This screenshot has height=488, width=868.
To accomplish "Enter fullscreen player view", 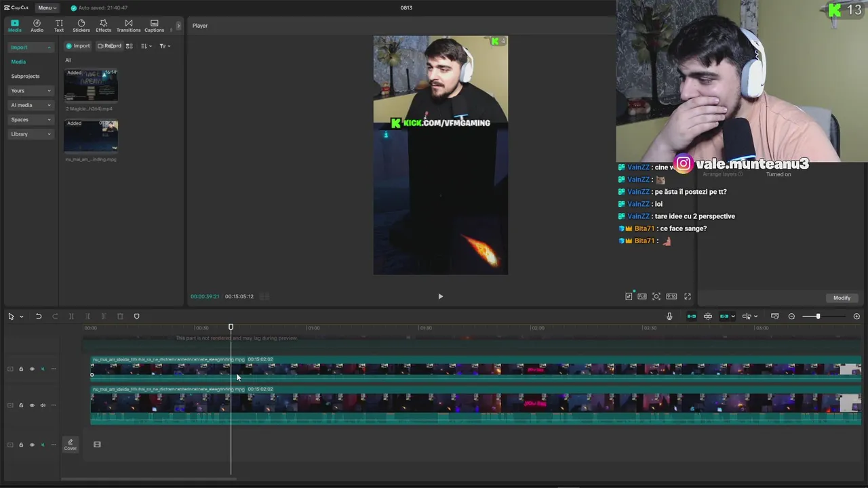I will coord(688,296).
